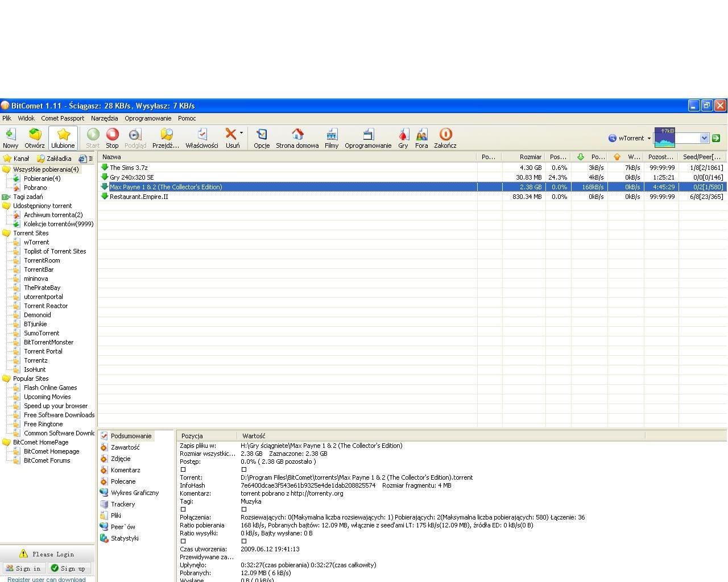Open the Trackery details tab

click(x=123, y=504)
